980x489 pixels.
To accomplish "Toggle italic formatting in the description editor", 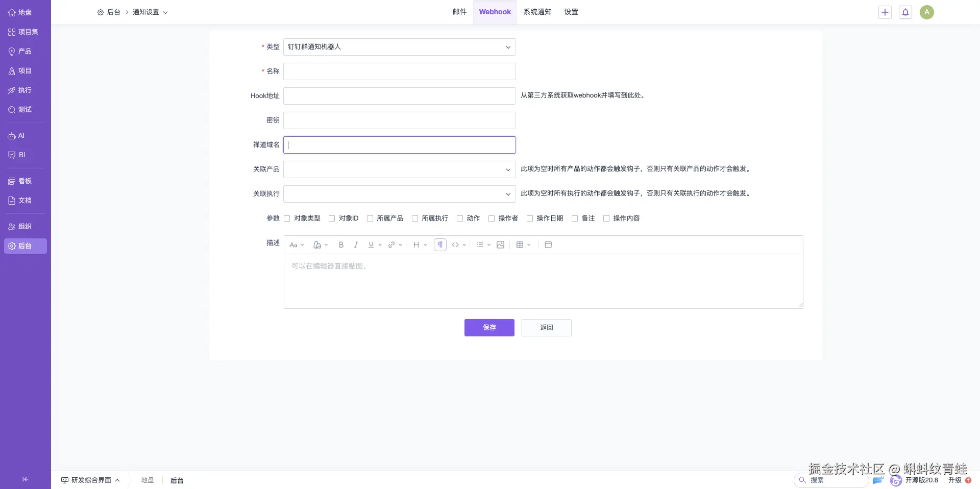I will [x=356, y=245].
